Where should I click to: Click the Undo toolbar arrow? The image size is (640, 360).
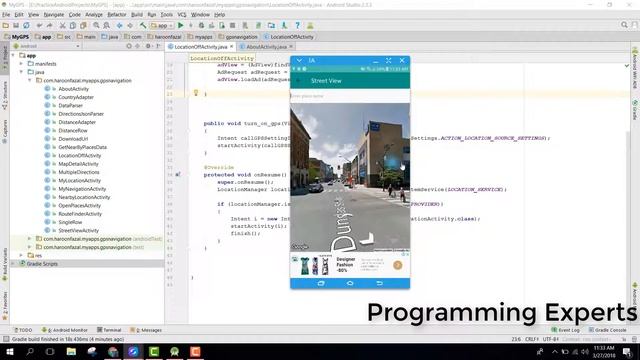[x=39, y=25]
